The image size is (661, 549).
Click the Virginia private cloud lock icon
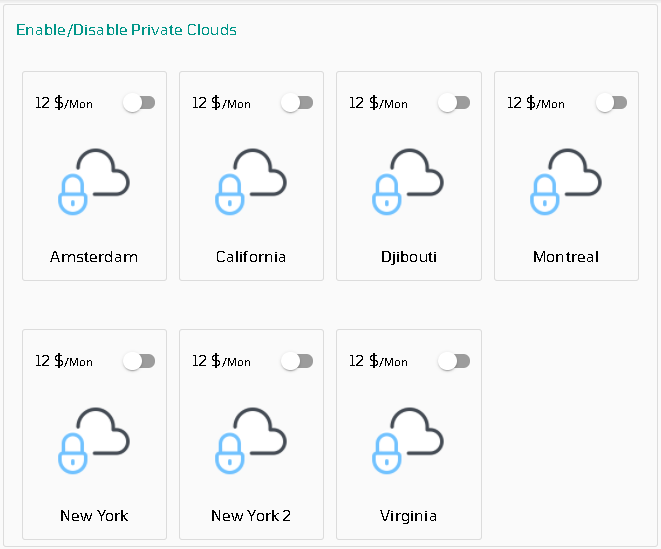[408, 441]
